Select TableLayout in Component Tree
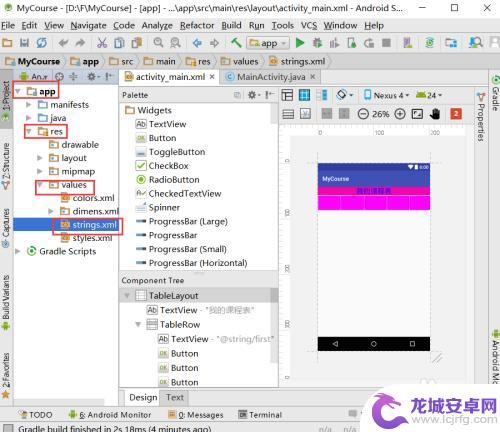 (x=167, y=296)
